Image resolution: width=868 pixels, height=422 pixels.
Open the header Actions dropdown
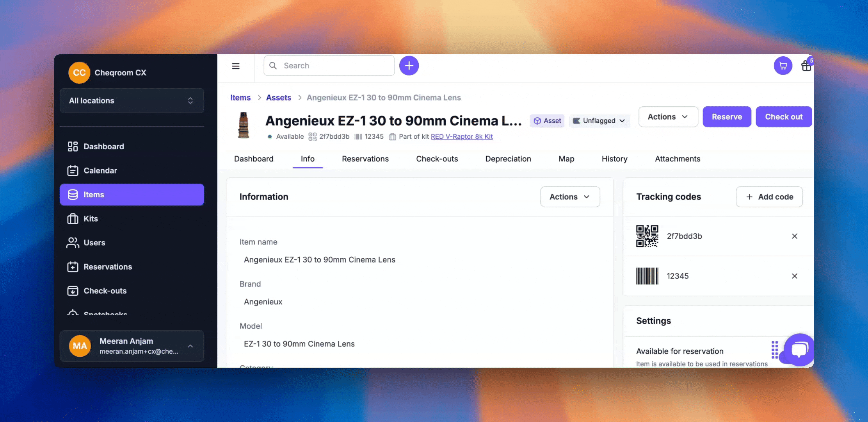click(x=668, y=117)
